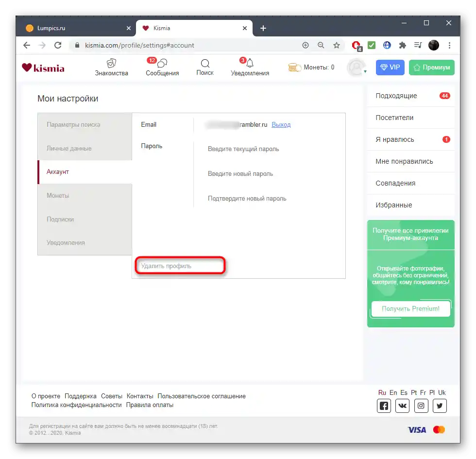Open the blue globe extension icon
This screenshot has width=476, height=459.
pyautogui.click(x=387, y=45)
